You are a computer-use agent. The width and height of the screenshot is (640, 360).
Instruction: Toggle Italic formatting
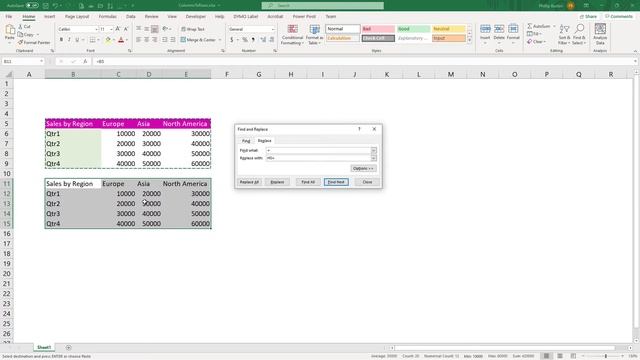[x=69, y=40]
